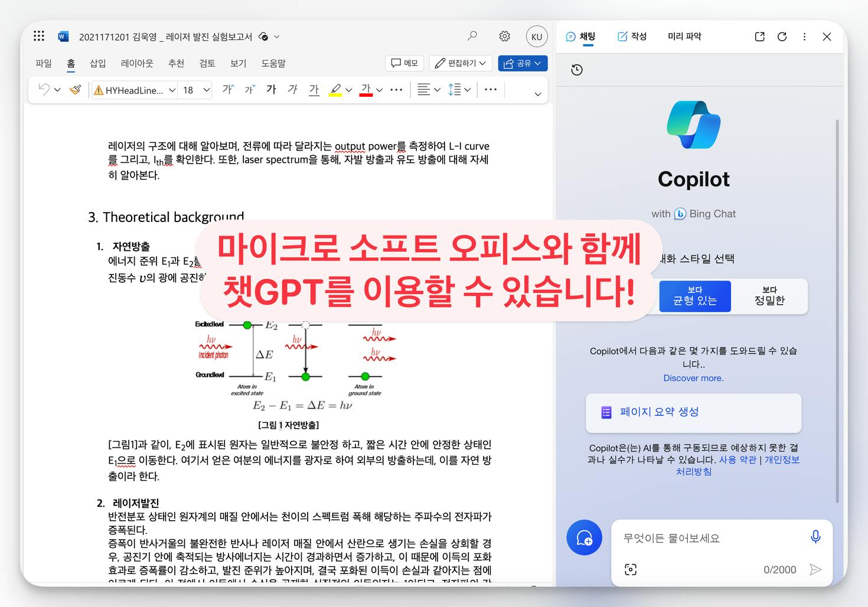Select the precise conversation style
868x607 pixels.
[769, 296]
